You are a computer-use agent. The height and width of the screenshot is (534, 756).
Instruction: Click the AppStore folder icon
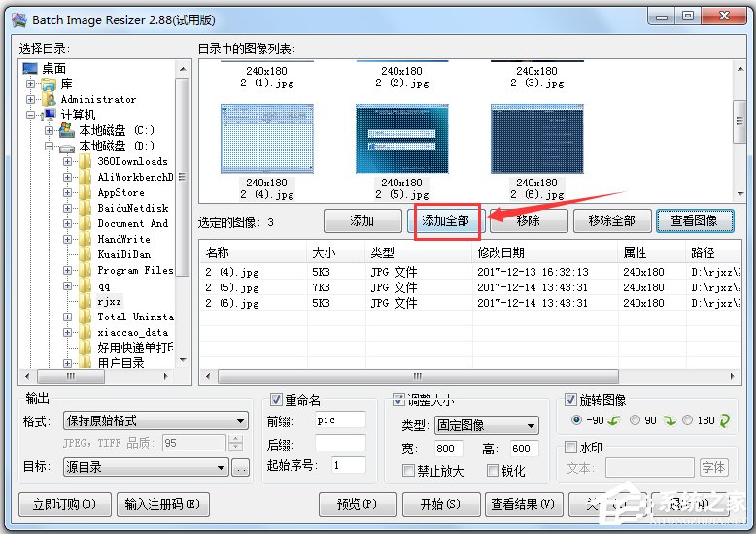point(85,193)
